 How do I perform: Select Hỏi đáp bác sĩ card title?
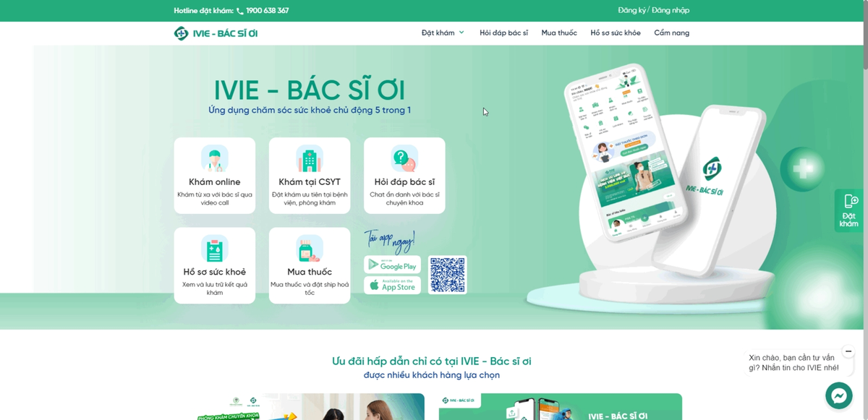click(404, 182)
